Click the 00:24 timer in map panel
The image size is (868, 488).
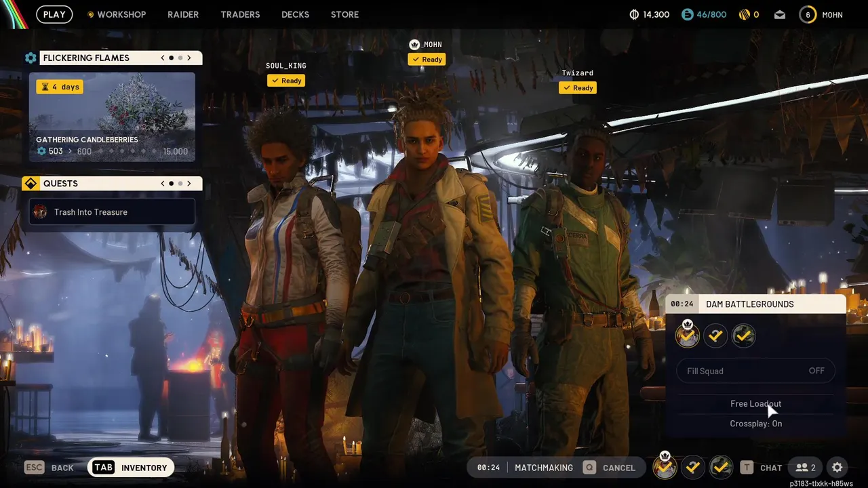coord(682,304)
